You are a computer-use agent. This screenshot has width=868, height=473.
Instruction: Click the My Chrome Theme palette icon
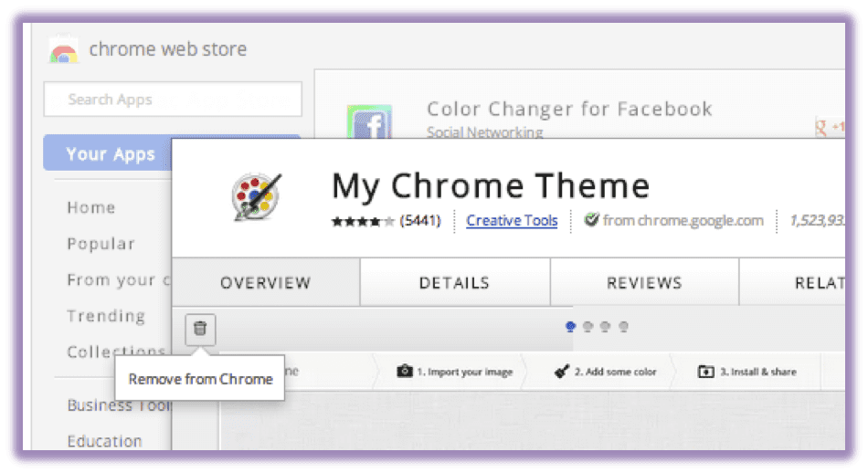click(x=257, y=196)
